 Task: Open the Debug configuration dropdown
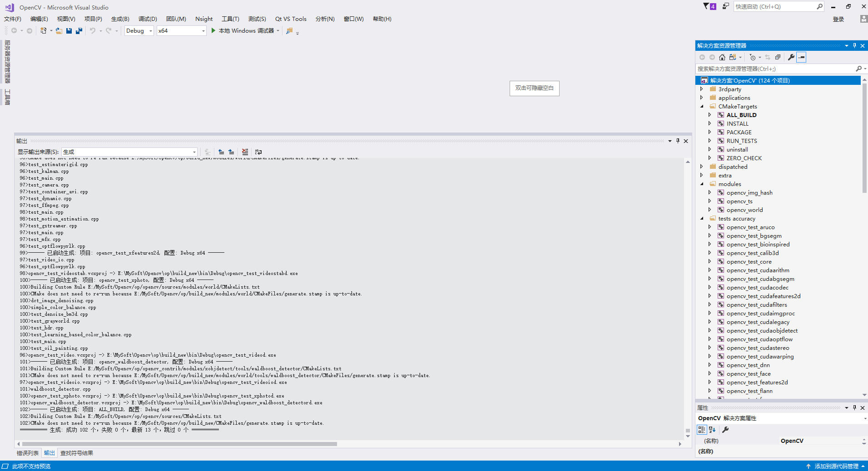139,30
